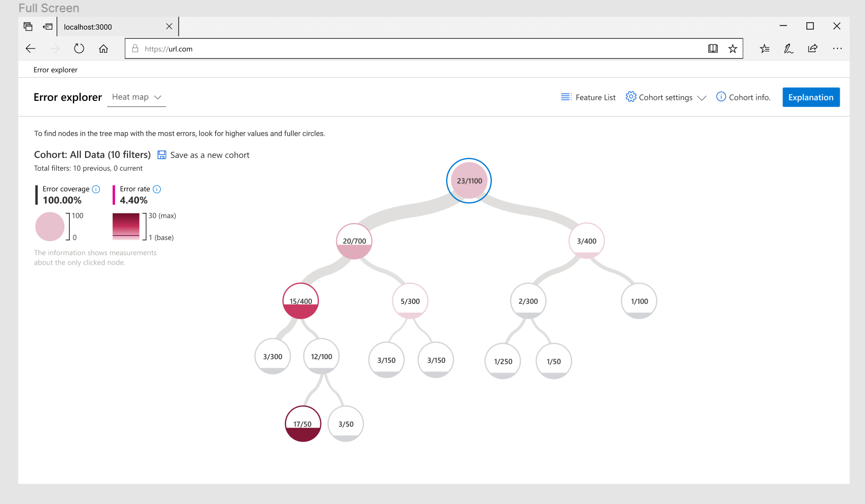Open the browser more options menu
Screen dimensions: 865x504
pyautogui.click(x=837, y=48)
